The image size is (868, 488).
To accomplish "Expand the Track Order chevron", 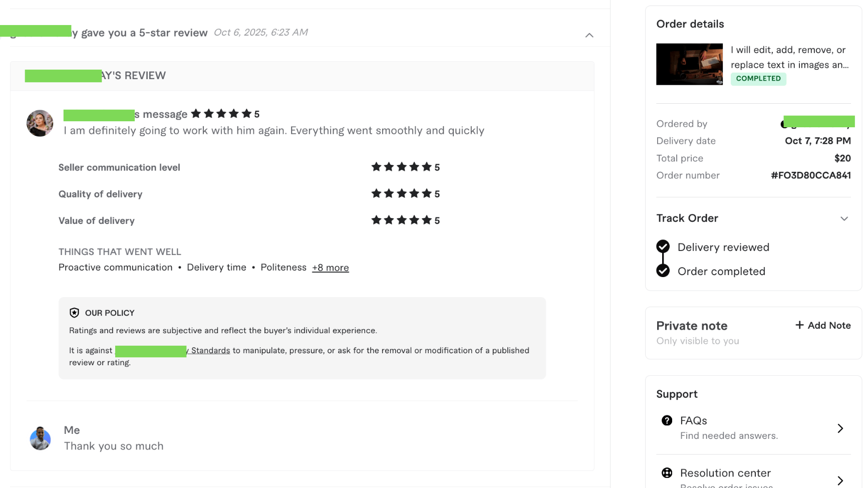I will pos(844,218).
